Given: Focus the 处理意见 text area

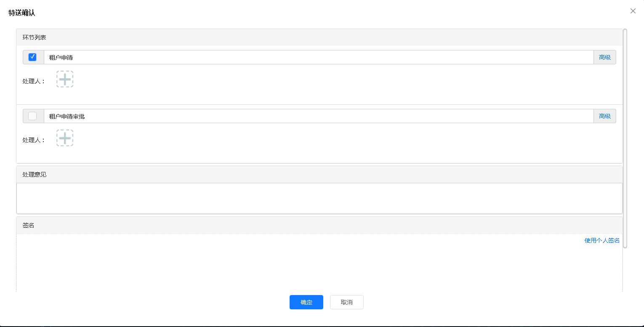Looking at the screenshot, I should click(x=319, y=198).
